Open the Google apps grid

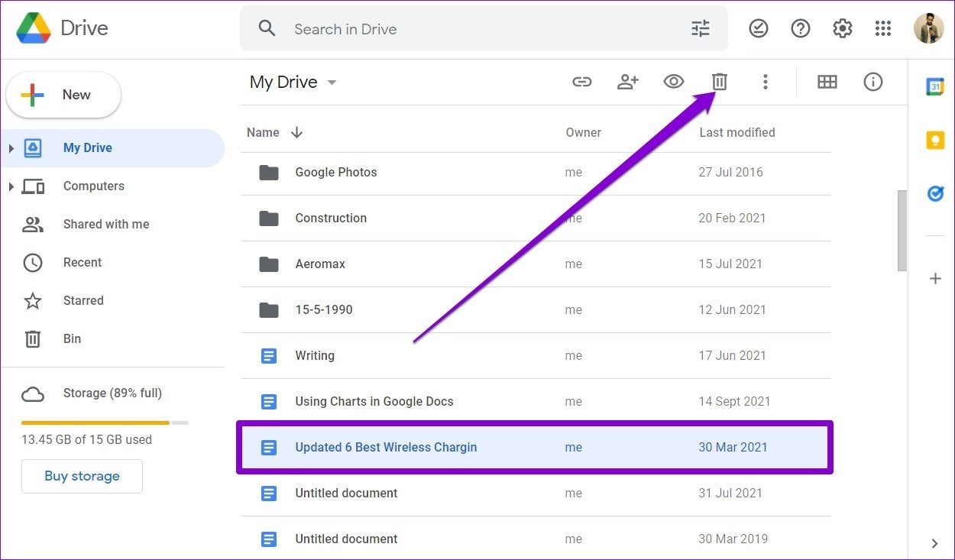(x=883, y=28)
